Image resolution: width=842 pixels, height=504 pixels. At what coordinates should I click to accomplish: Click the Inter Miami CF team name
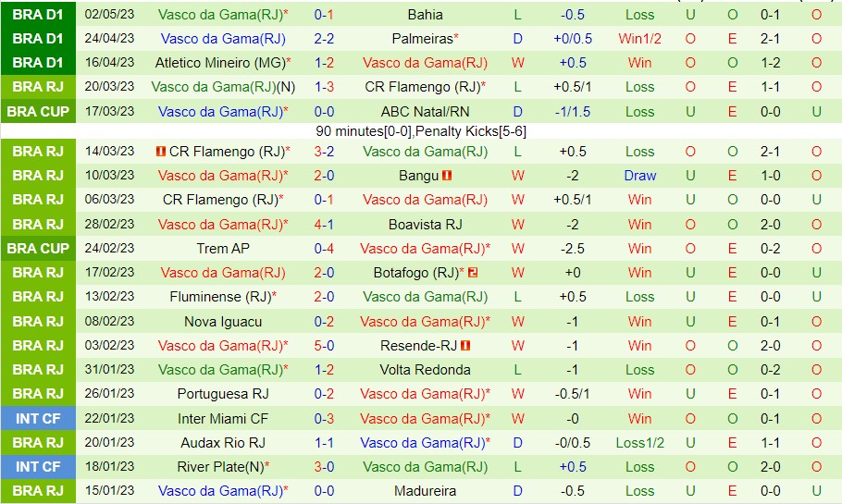pos(223,418)
